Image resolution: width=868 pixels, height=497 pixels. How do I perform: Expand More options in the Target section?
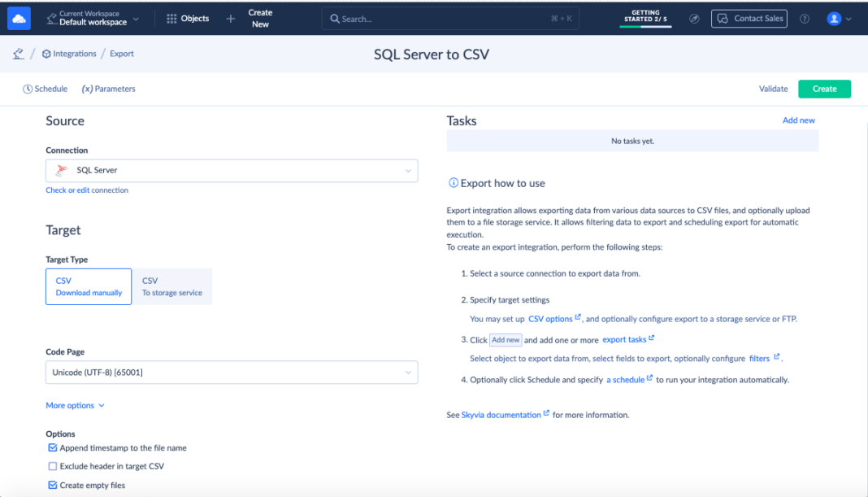tap(75, 405)
